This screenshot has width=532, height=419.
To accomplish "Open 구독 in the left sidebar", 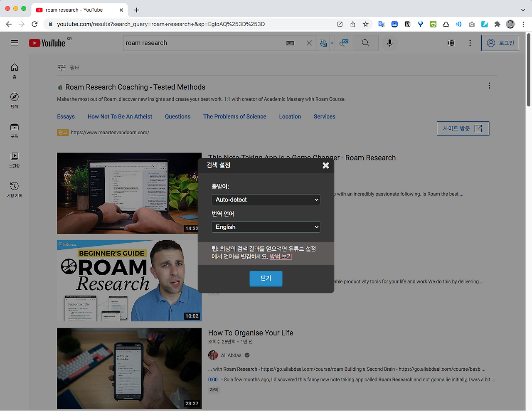I will click(x=15, y=130).
